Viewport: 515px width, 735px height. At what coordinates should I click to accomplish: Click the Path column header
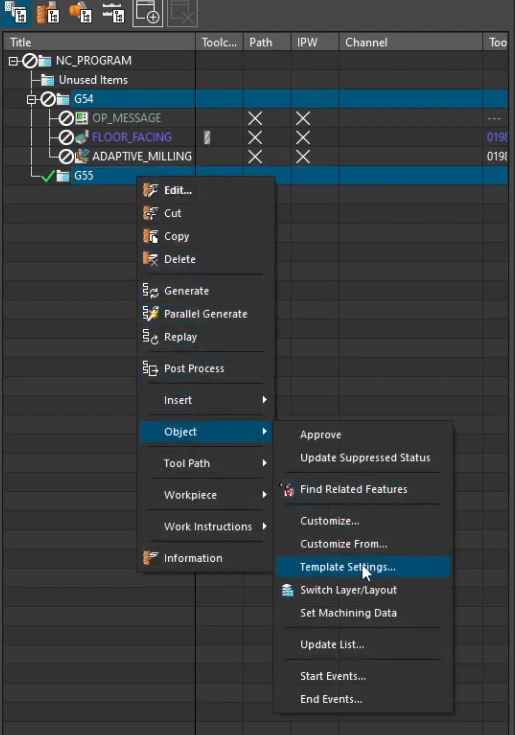pos(268,42)
